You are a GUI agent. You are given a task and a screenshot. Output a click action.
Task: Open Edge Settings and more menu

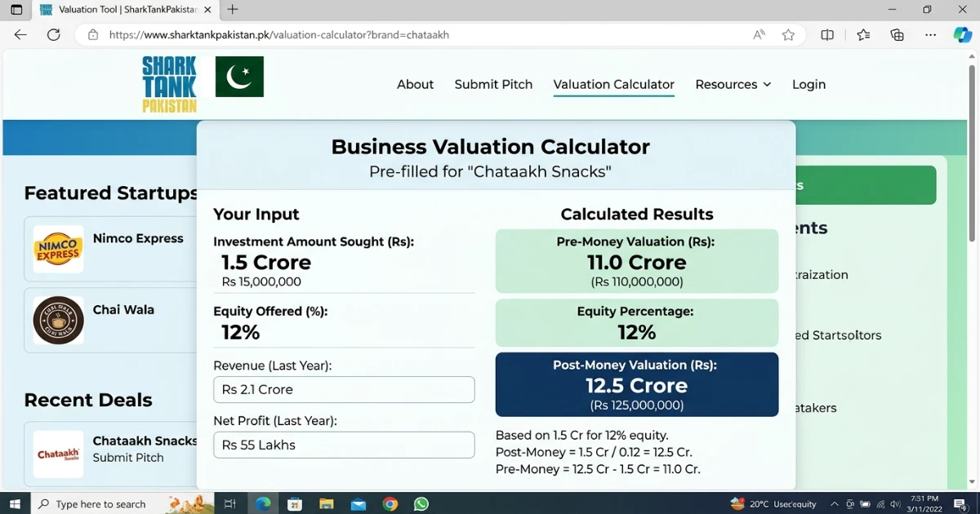pos(931,35)
